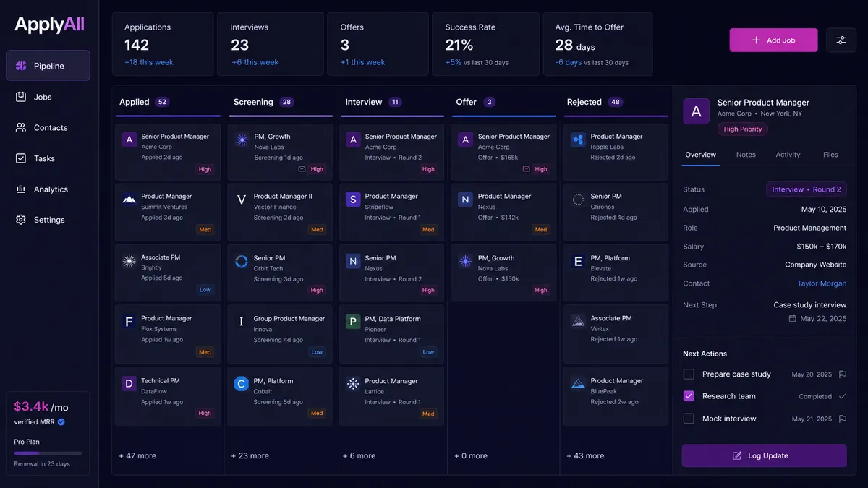
Task: Click Stripeflow S logo
Action: click(x=353, y=200)
